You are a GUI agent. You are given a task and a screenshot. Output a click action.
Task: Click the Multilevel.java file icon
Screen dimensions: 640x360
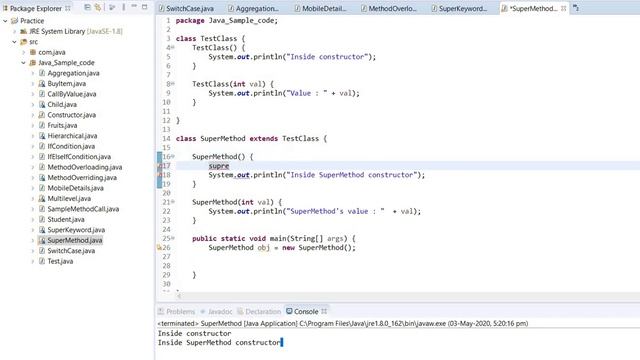[42, 198]
